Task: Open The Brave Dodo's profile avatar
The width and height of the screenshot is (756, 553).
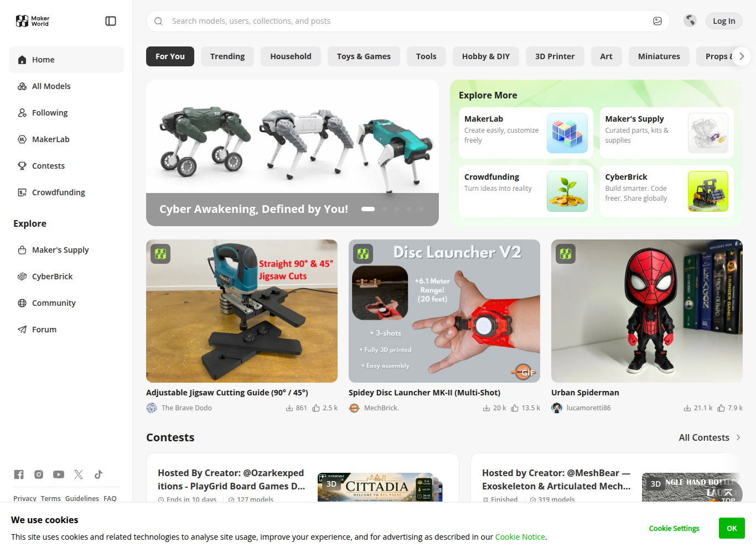Action: pyautogui.click(x=152, y=408)
